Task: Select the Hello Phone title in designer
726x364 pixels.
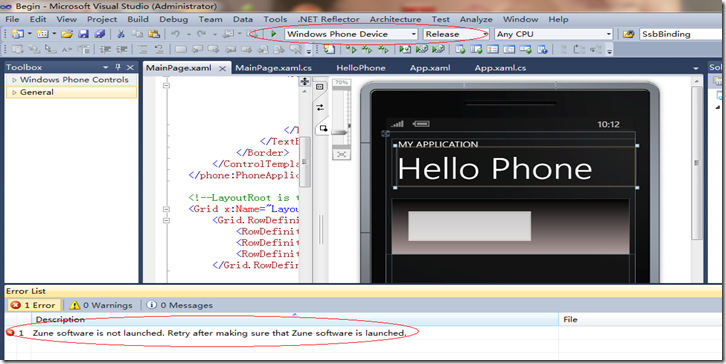Action: click(494, 168)
